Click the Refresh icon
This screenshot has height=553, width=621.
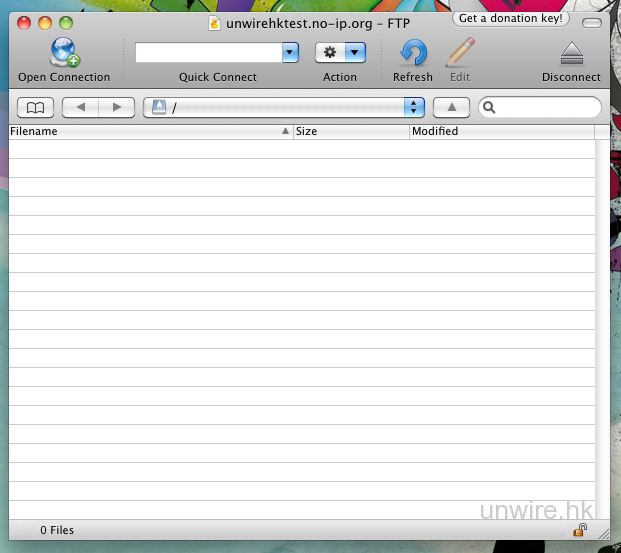click(412, 52)
